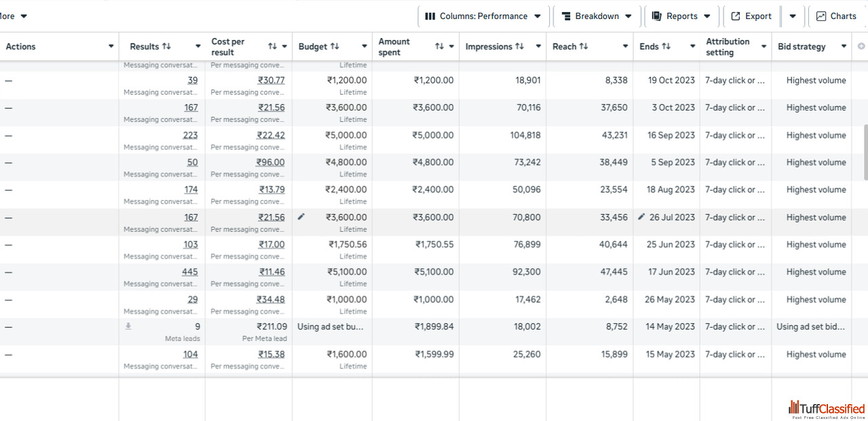868x421 pixels.
Task: Sort the Amount spent column
Action: 439,47
